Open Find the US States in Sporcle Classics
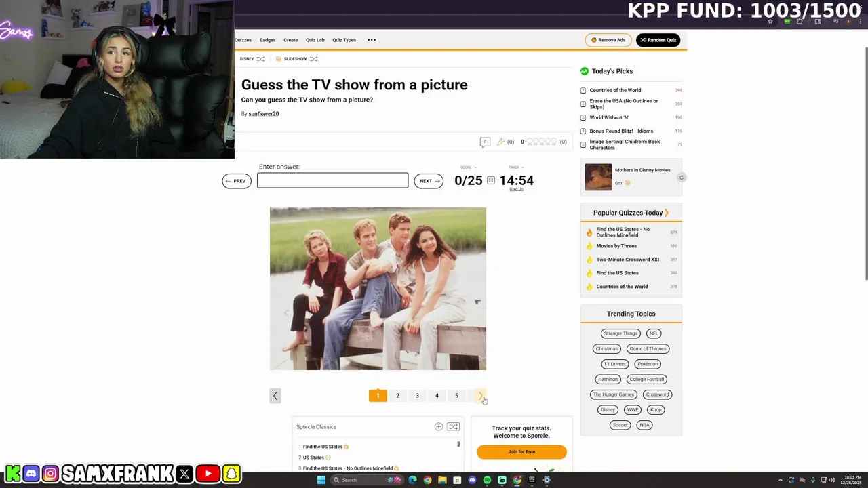 323,447
